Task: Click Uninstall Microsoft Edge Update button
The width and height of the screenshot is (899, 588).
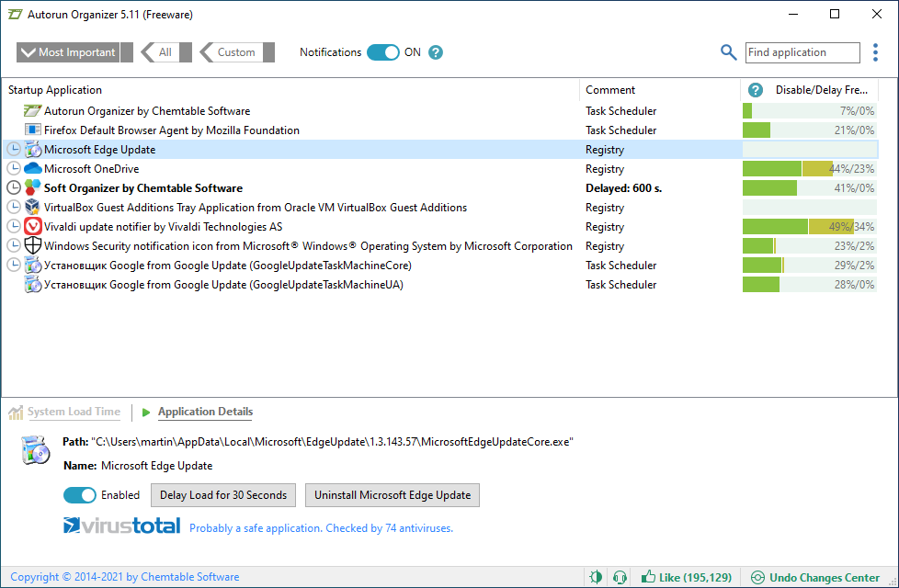Action: click(393, 495)
